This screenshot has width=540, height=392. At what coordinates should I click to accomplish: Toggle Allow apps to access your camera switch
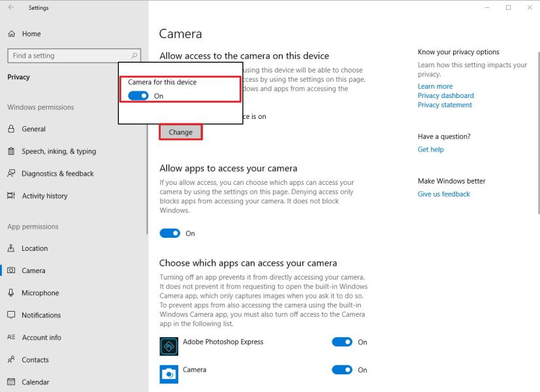[170, 233]
